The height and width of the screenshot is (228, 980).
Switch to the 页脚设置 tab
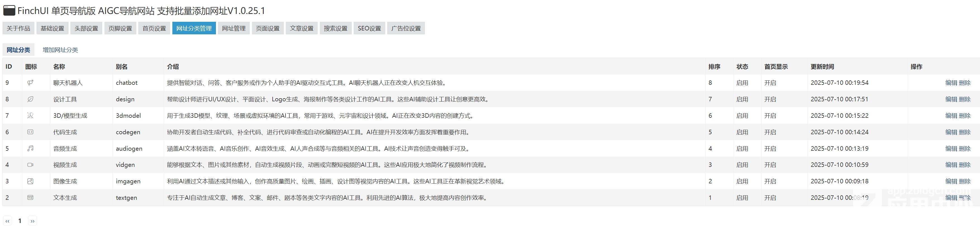click(x=120, y=28)
